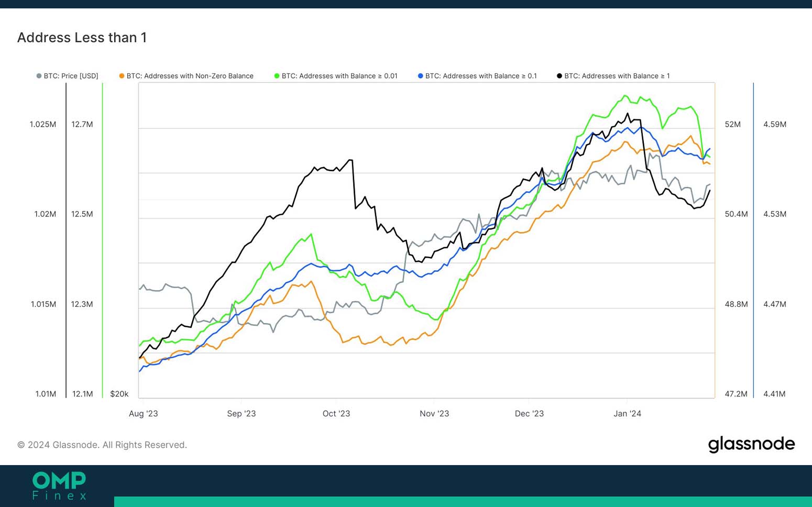Click the Glassnode copyright notice
This screenshot has height=507, width=812.
102,445
